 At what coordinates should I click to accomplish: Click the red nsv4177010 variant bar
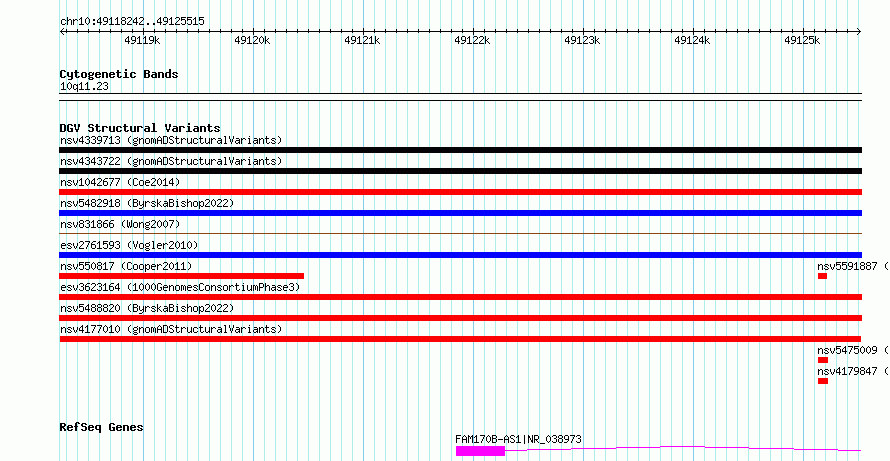coord(460,339)
